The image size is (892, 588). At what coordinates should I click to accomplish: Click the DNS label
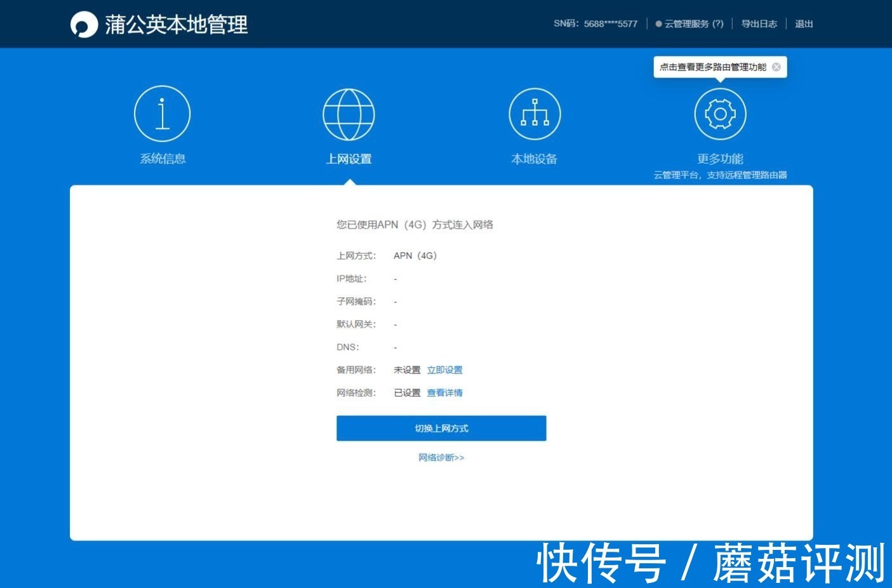click(x=348, y=347)
